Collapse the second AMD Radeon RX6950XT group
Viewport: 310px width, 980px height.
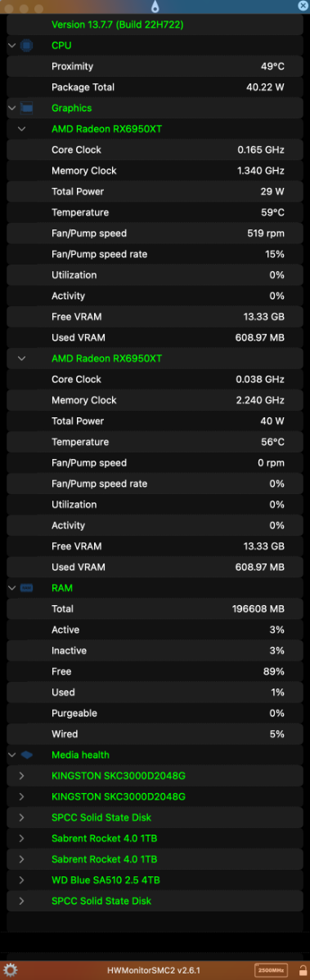tap(21, 359)
